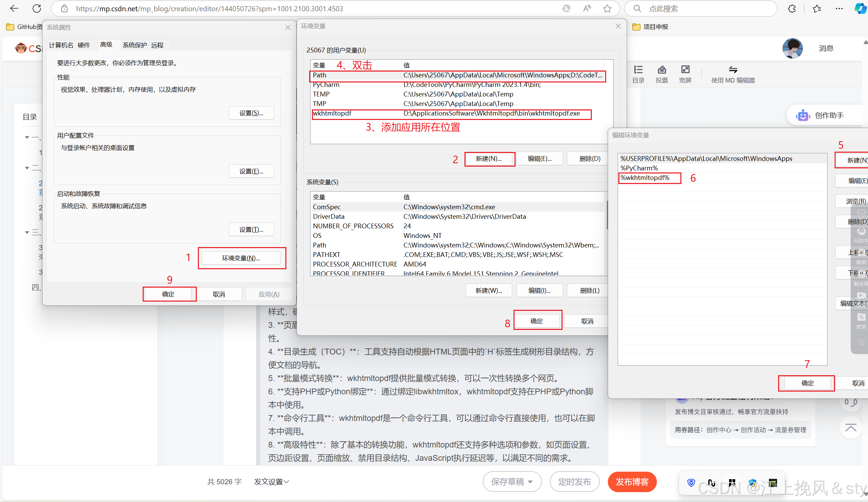Select the user variable Path row

tap(457, 75)
